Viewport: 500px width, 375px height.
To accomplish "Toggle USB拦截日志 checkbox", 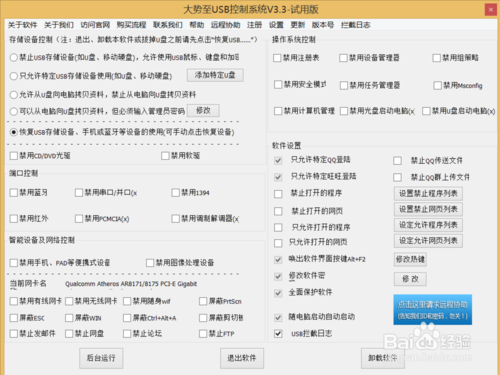I will tap(278, 334).
